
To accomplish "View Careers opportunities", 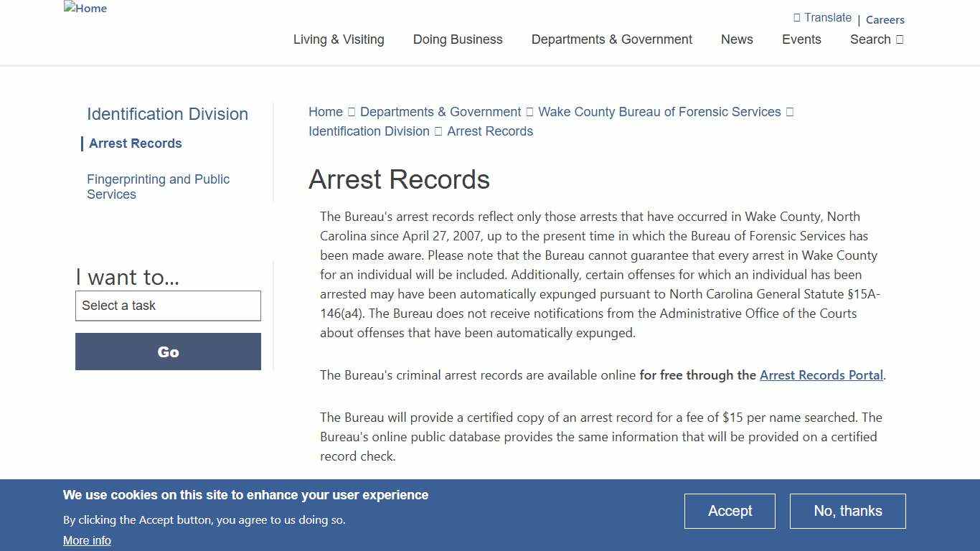I will coord(885,20).
